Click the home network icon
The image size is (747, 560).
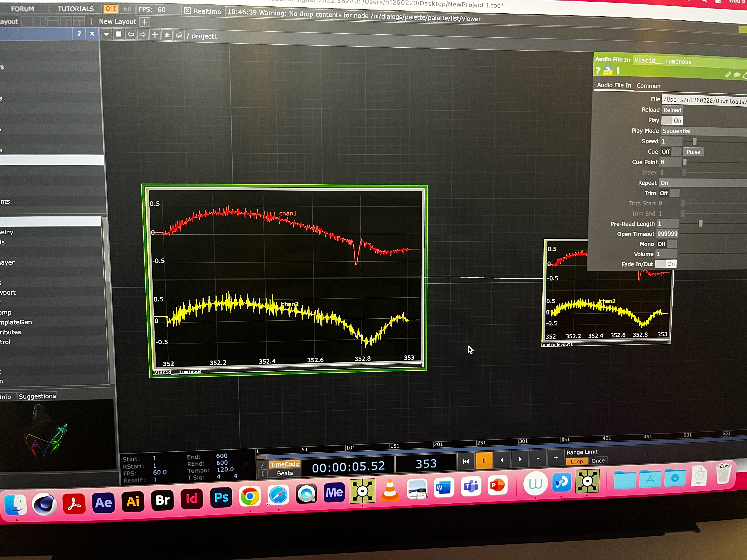179,35
